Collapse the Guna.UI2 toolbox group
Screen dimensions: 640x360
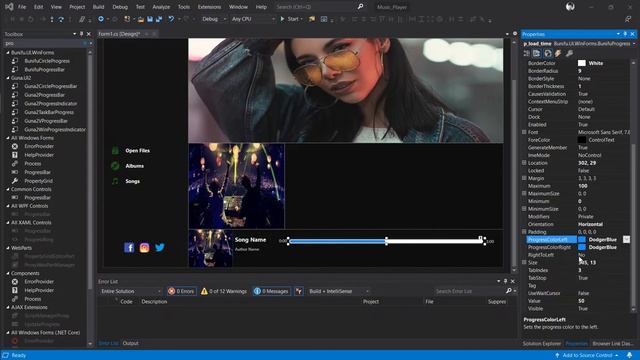coord(7,78)
